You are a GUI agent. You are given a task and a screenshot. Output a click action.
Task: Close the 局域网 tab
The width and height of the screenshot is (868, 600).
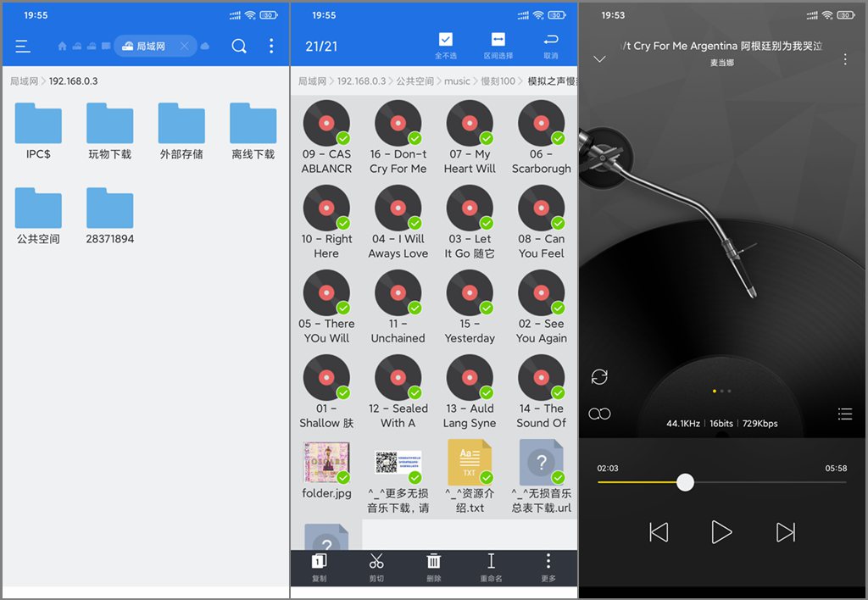[x=184, y=46]
